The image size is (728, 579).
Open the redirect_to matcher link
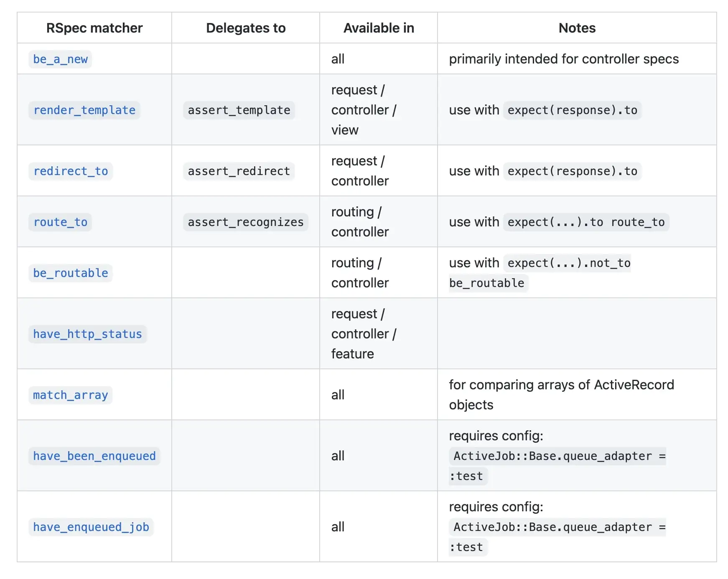[x=71, y=171]
